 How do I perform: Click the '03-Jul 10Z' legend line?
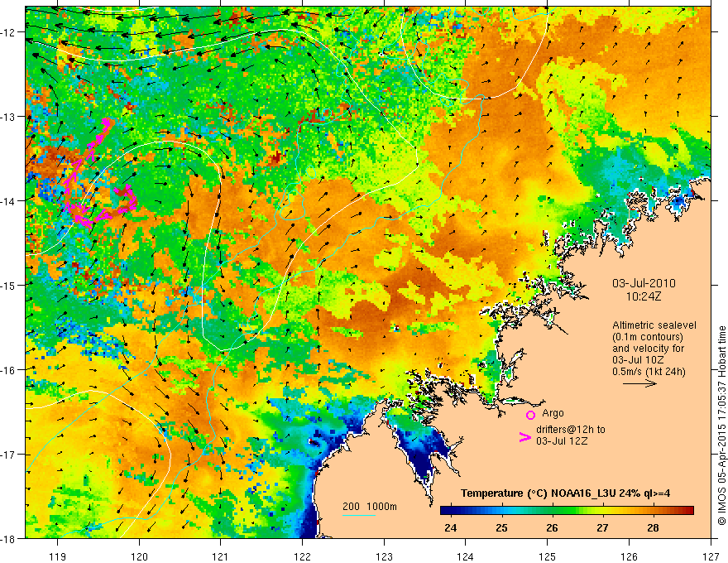638,360
